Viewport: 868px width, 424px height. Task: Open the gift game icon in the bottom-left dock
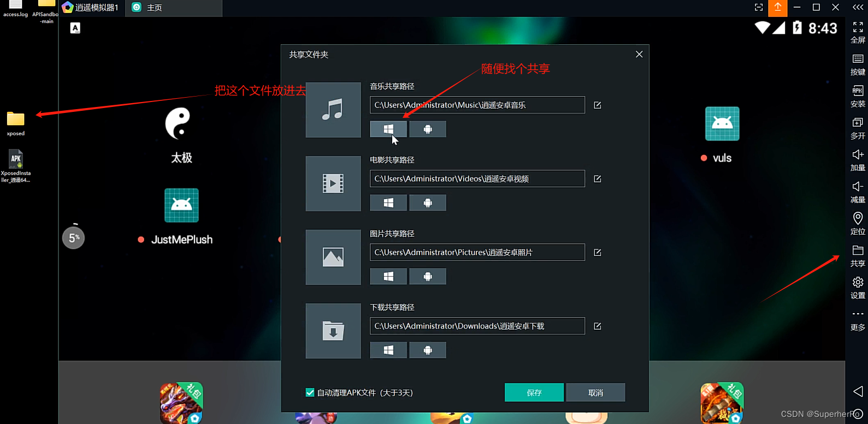(x=181, y=403)
